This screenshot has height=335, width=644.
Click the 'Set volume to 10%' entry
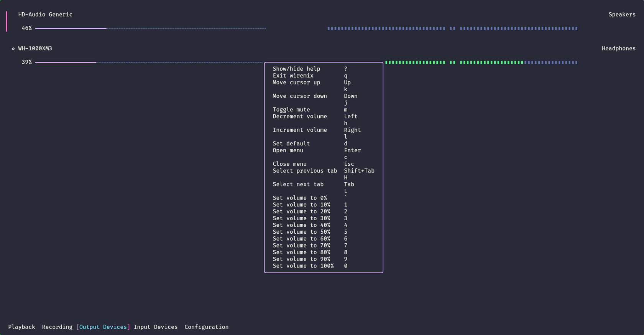(301, 205)
